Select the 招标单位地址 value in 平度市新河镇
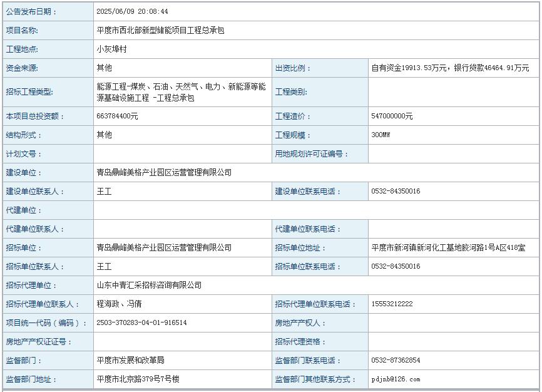Screen dimensions: 542x392 coord(448,248)
